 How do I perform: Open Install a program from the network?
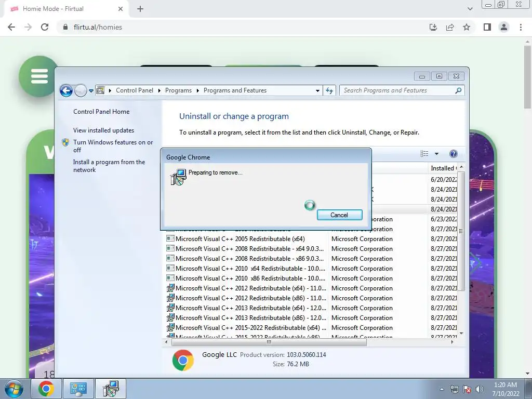coord(109,166)
